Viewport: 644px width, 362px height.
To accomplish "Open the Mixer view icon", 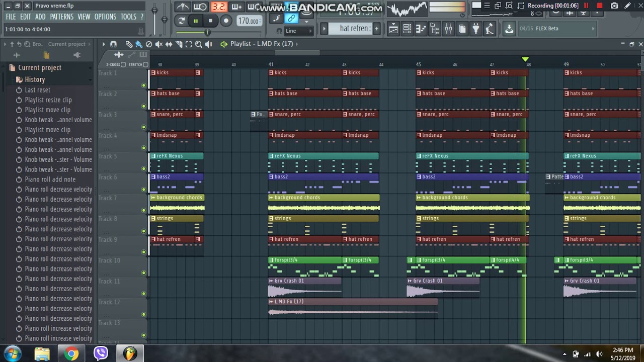I will (x=448, y=29).
